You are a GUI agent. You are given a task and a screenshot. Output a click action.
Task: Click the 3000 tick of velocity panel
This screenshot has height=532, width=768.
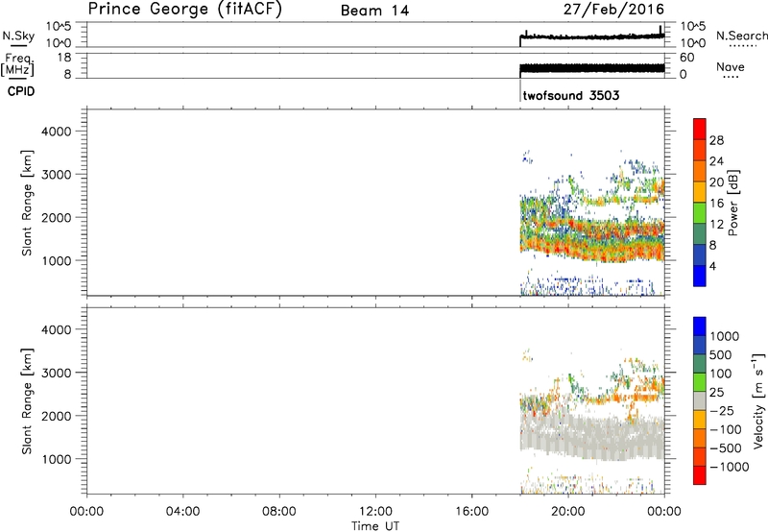pos(57,373)
